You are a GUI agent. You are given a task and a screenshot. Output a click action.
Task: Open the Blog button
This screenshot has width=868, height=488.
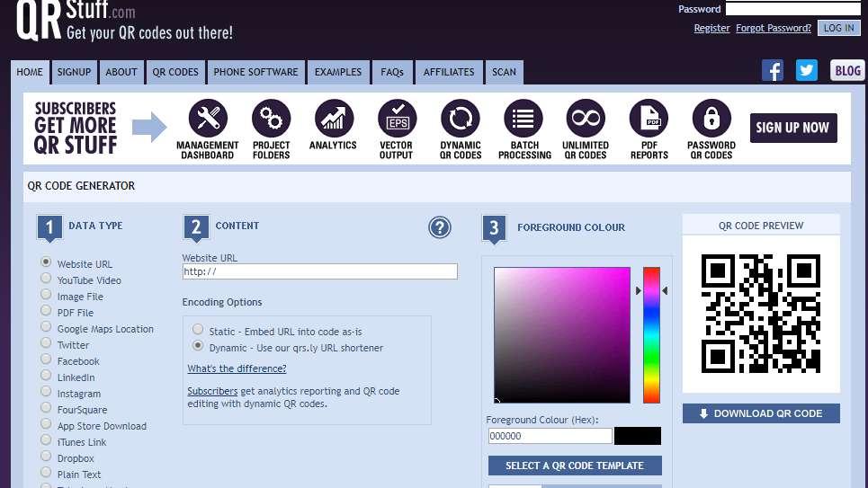[x=847, y=70]
